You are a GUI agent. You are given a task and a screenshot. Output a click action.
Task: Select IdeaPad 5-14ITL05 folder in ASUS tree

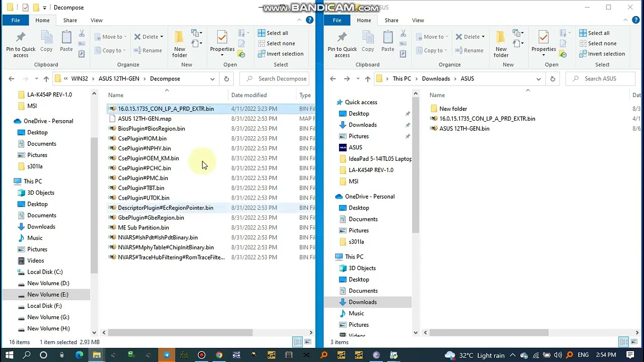tap(380, 159)
